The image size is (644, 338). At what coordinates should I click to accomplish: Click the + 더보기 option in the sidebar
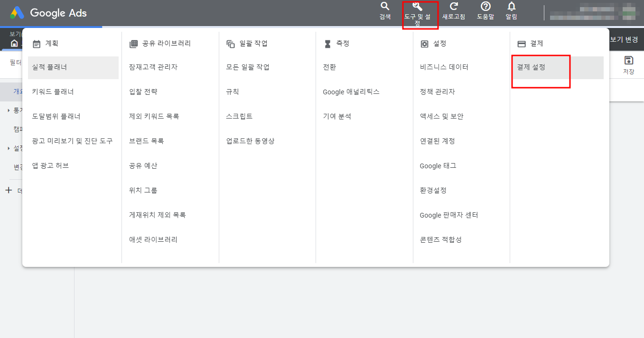point(12,190)
